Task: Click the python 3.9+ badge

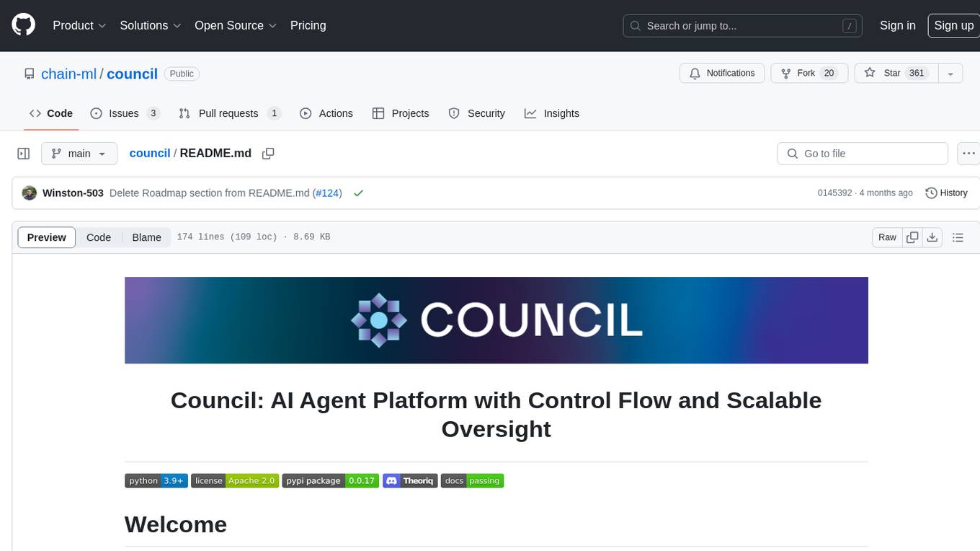Action: (x=156, y=481)
